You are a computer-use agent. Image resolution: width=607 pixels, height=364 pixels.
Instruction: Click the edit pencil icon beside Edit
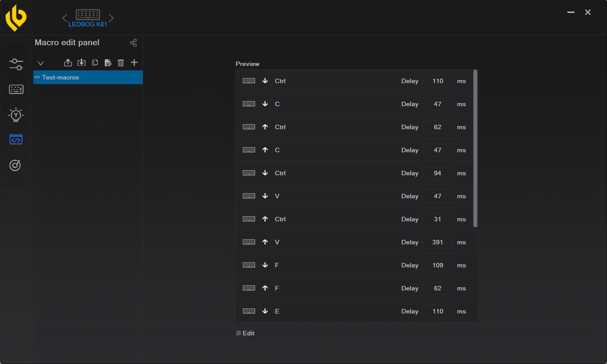(238, 333)
